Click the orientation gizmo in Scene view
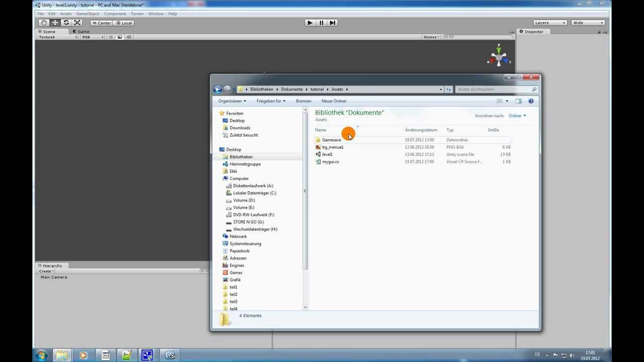The image size is (644, 362). pyautogui.click(x=499, y=56)
